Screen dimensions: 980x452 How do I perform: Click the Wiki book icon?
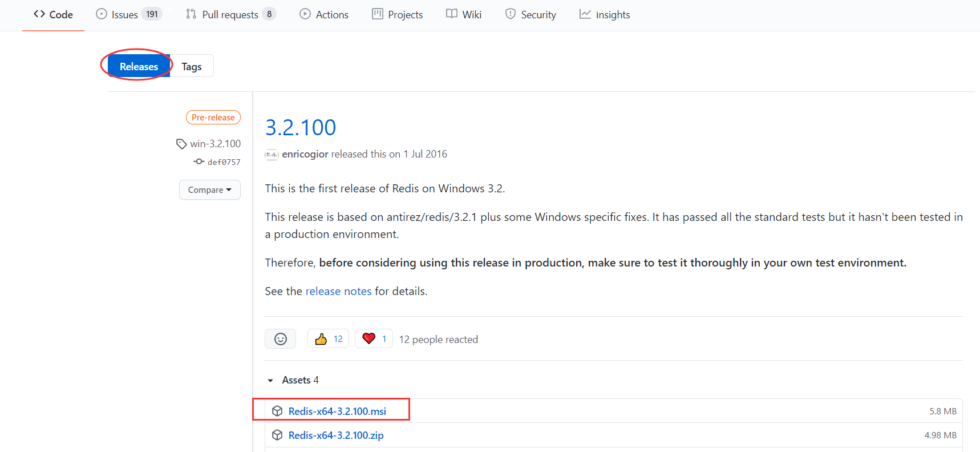tap(452, 14)
